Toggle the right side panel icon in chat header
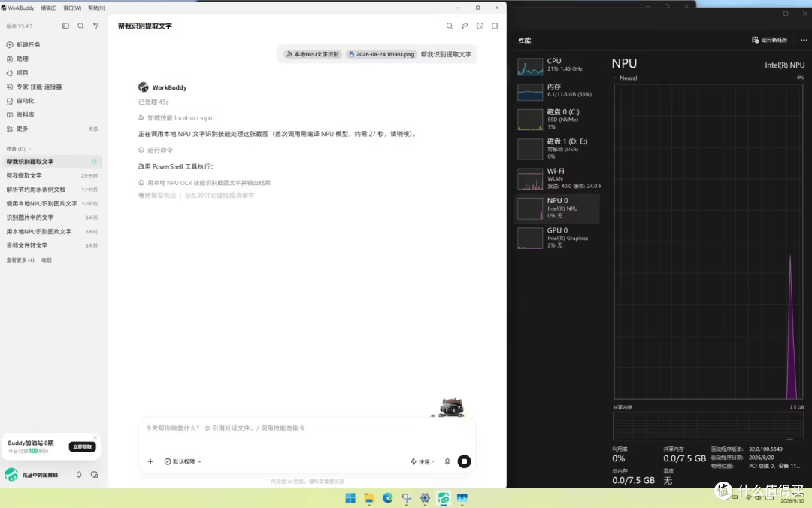This screenshot has height=508, width=812. point(495,26)
